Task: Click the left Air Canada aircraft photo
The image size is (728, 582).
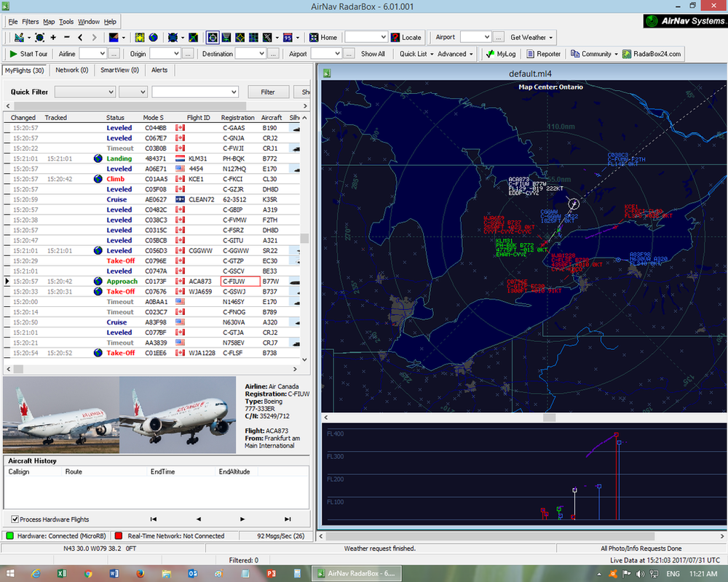Action: pos(61,415)
